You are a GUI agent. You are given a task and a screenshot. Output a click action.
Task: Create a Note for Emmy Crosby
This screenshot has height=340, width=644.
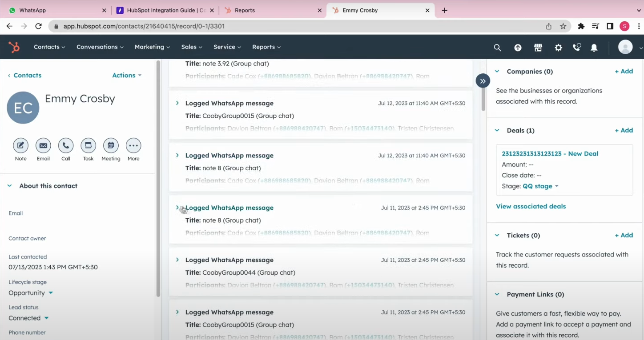tap(20, 145)
